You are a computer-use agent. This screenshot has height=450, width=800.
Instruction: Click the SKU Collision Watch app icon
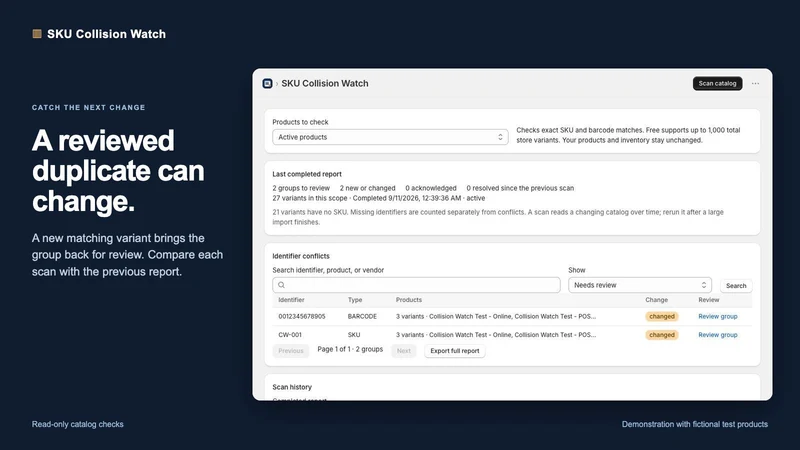tap(267, 83)
